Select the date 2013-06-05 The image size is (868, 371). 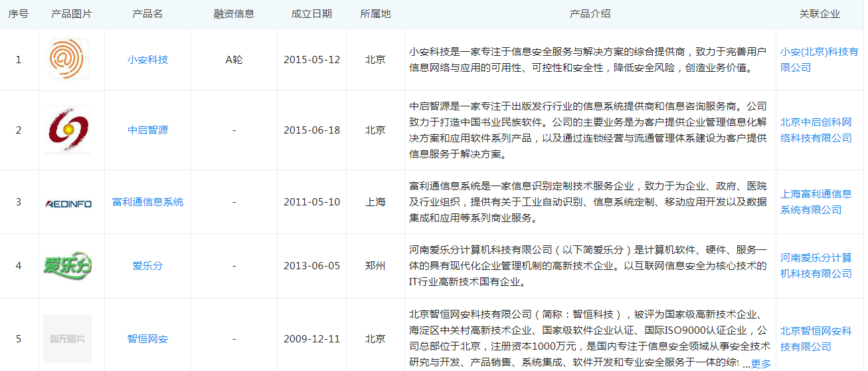[311, 265]
